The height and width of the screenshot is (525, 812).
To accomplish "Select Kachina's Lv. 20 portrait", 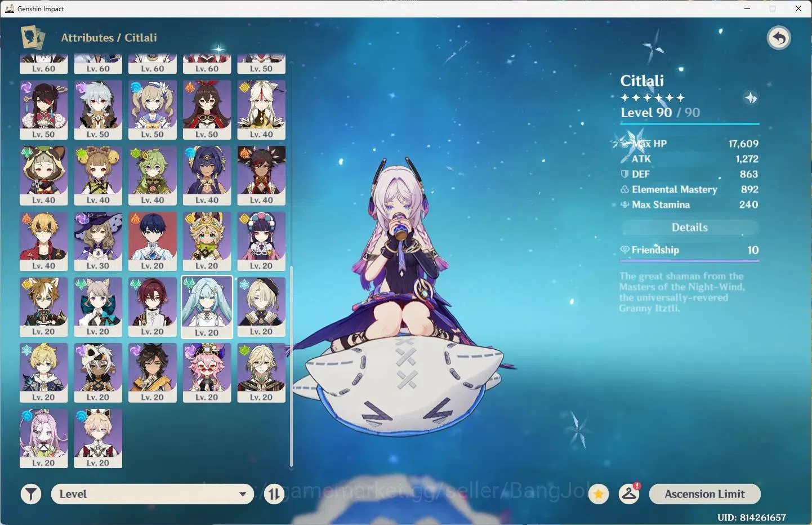I will (207, 241).
